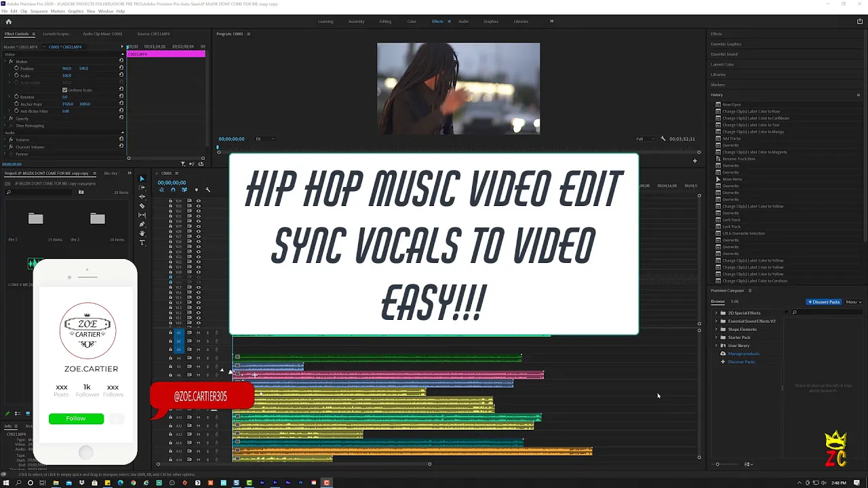Click the Program monitor playhead marker
868x488 pixels.
coord(218,147)
